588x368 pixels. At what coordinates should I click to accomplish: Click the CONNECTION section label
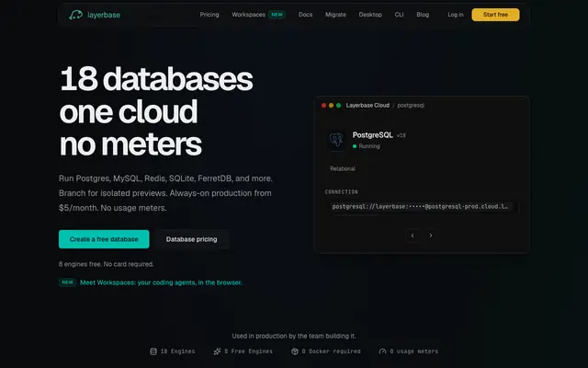(341, 192)
